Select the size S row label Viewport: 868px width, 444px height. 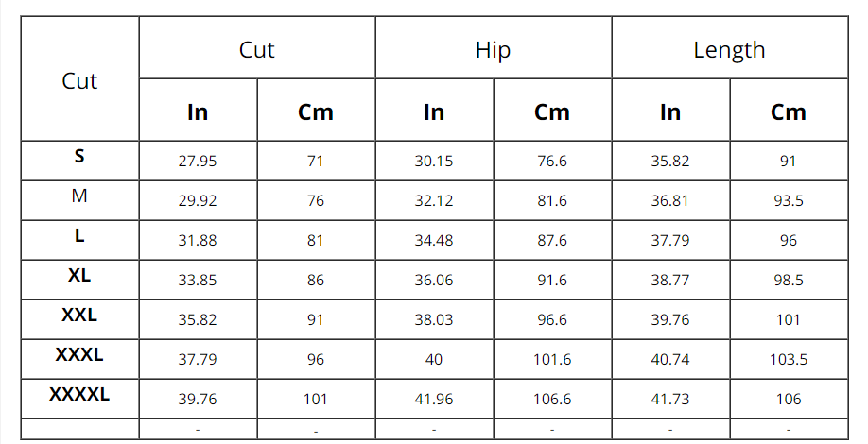point(79,157)
